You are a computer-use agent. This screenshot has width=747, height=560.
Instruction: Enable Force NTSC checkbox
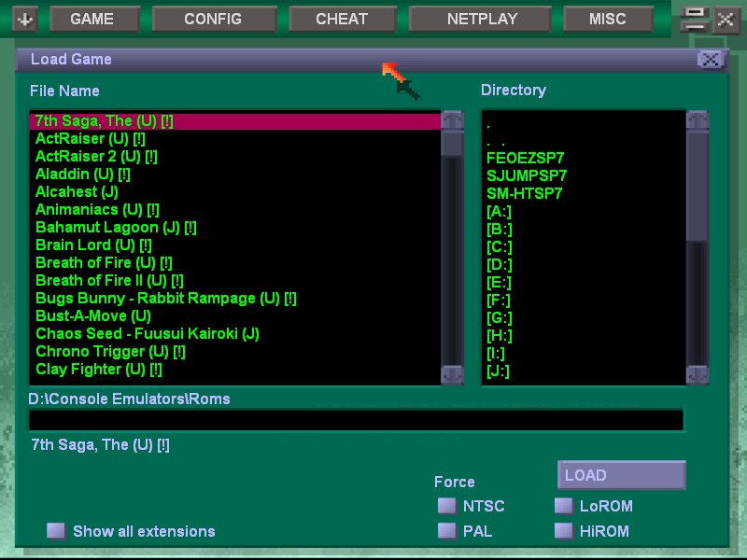click(x=447, y=506)
